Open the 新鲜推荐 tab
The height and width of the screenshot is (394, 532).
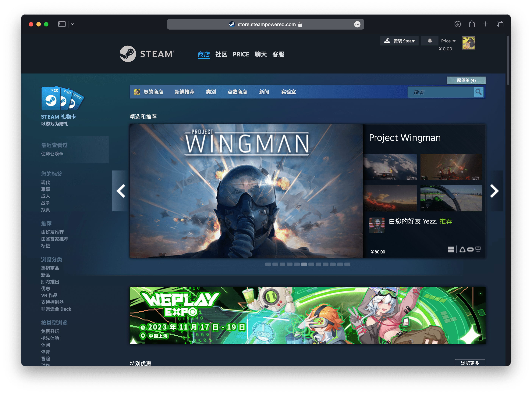click(x=184, y=92)
